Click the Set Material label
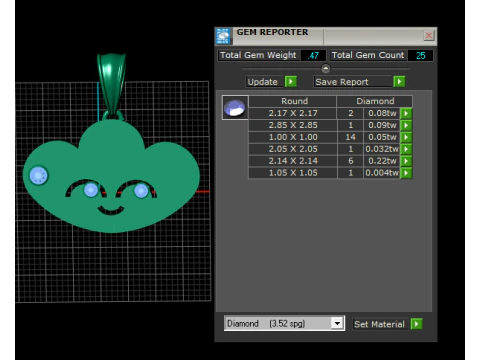Image resolution: width=480 pixels, height=360 pixels. tap(379, 324)
